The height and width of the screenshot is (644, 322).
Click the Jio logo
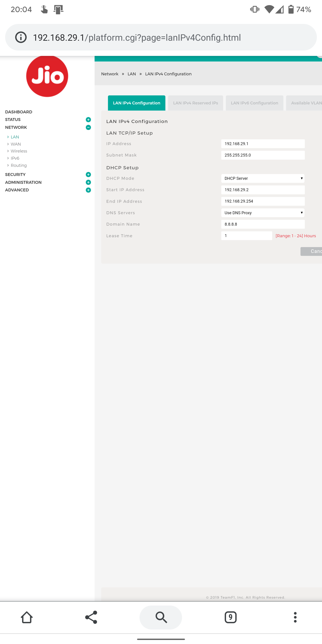point(47,76)
